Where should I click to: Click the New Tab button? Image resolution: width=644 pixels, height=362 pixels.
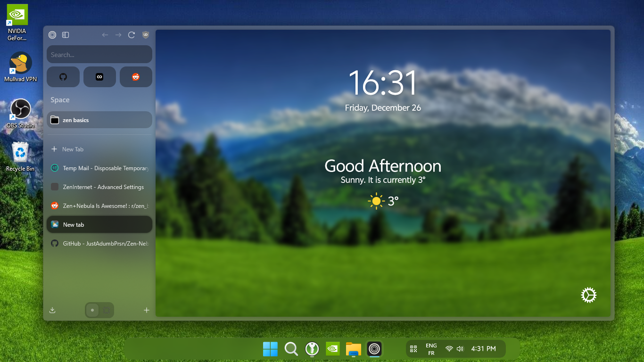tap(73, 149)
